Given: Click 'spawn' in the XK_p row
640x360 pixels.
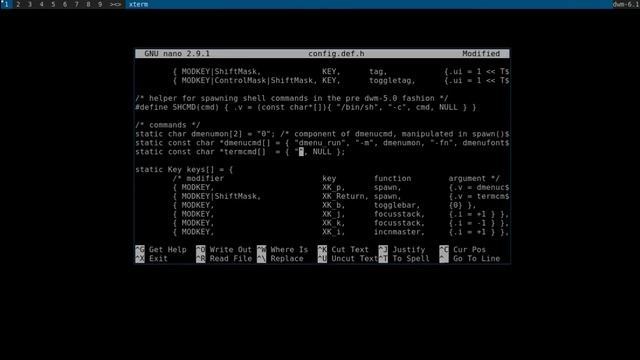Looking at the screenshot, I should (x=385, y=187).
